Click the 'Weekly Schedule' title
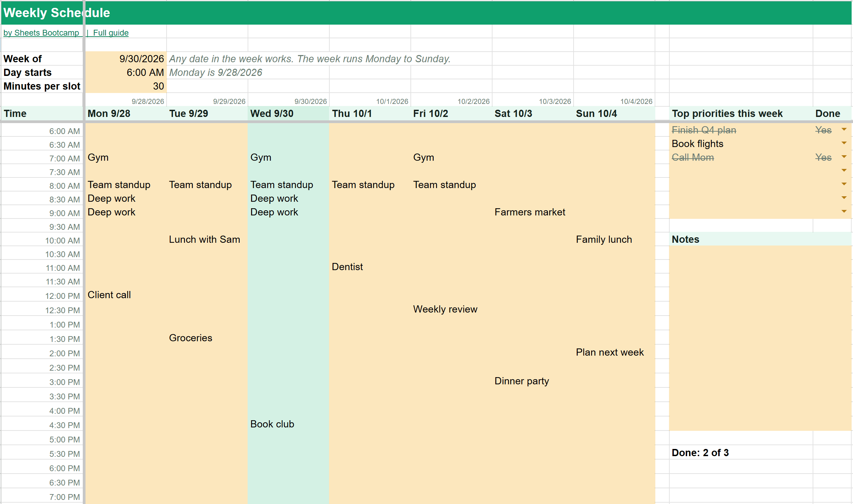Viewport: 853px width, 504px height. pyautogui.click(x=57, y=13)
